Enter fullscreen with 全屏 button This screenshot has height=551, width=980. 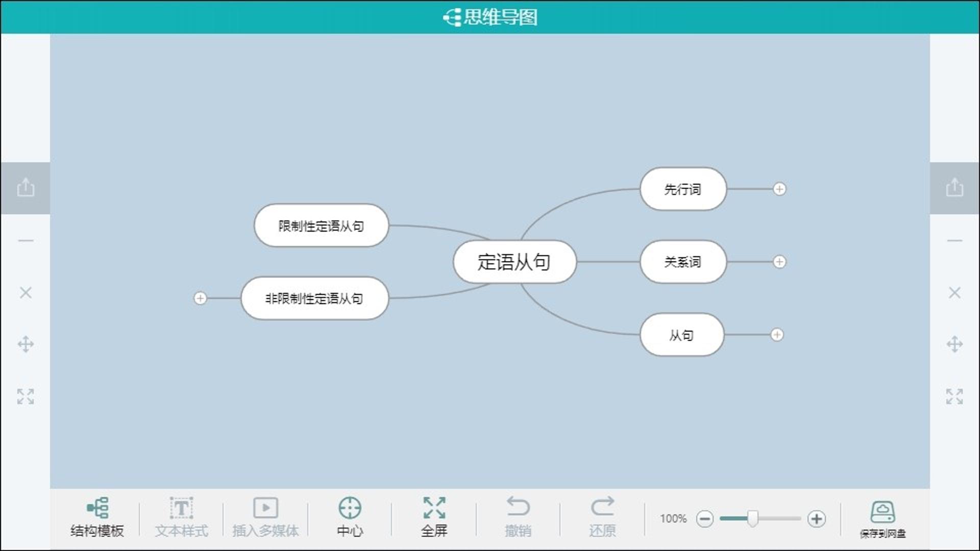click(x=434, y=517)
